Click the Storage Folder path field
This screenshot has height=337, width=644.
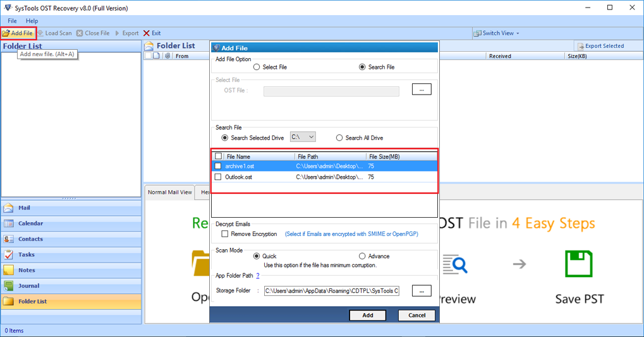(331, 291)
